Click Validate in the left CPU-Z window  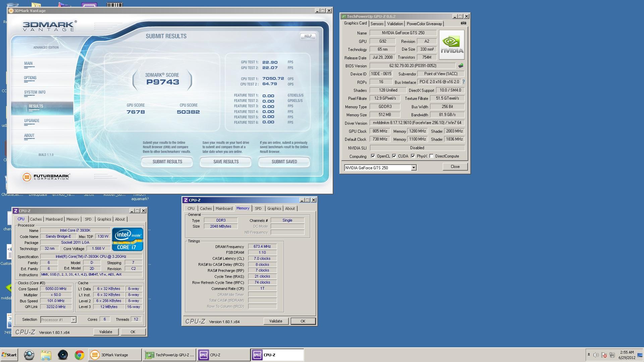106,332
